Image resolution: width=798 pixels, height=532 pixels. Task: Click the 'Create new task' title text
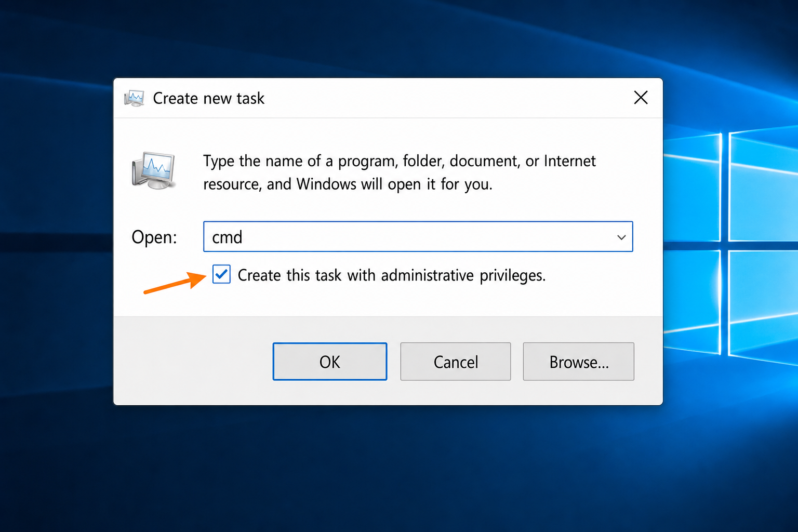coord(209,98)
